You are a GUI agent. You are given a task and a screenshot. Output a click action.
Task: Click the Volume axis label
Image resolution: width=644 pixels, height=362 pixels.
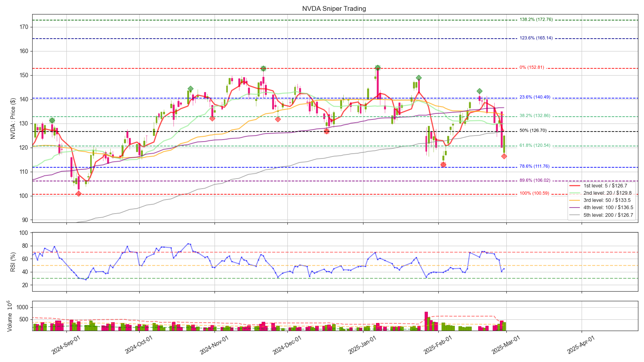tap(10, 316)
